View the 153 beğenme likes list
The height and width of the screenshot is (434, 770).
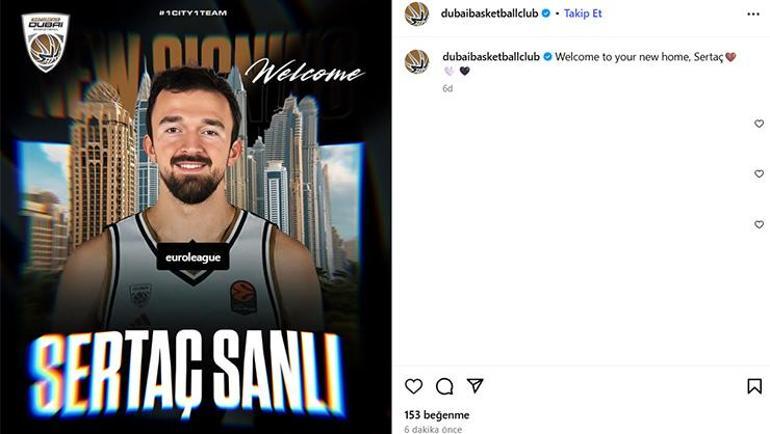437,415
